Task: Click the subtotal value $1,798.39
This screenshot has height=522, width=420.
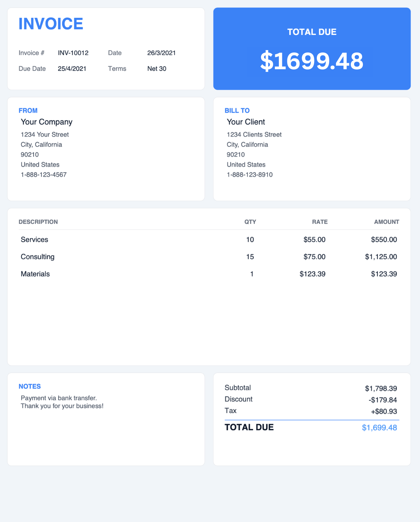Action: coord(381,389)
